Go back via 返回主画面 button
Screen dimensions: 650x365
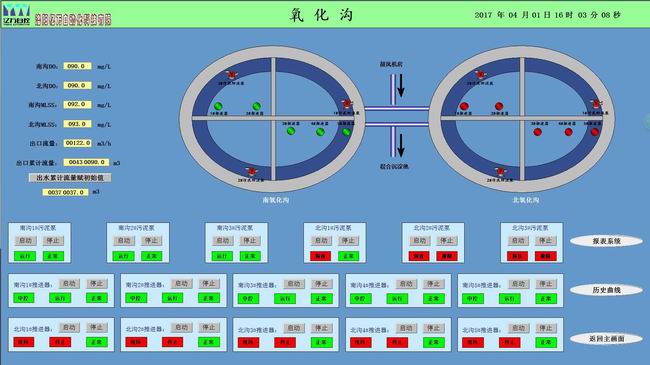(x=606, y=339)
